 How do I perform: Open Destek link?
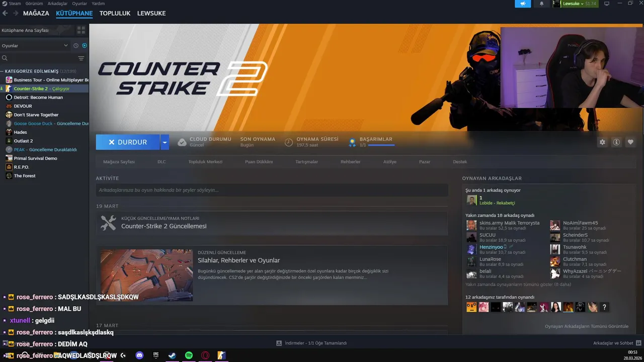(x=460, y=162)
